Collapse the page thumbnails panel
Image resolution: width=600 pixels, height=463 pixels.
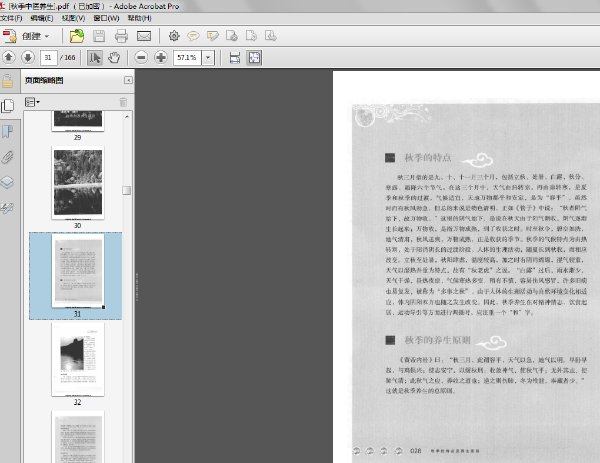coord(127,80)
